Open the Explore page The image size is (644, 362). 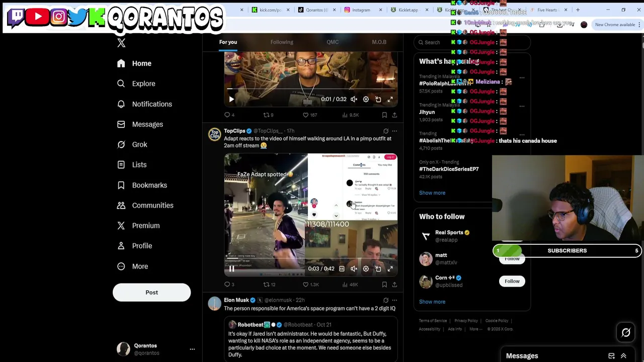tap(136, 83)
